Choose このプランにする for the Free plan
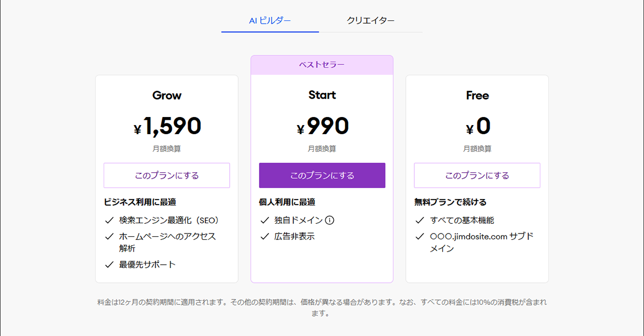Viewport: 644px width, 336px height. 477,176
